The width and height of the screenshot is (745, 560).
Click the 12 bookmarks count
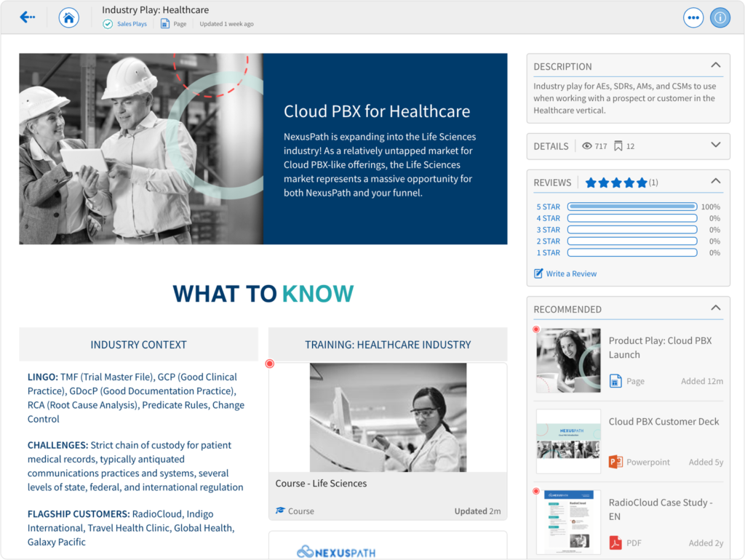[631, 146]
